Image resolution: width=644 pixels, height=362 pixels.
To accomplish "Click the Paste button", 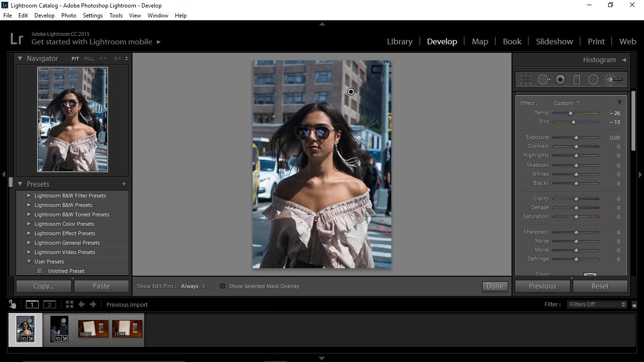I will 101,286.
